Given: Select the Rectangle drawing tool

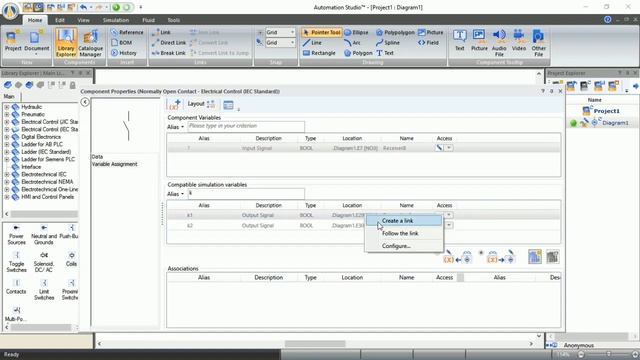Looking at the screenshot, I should tap(319, 53).
